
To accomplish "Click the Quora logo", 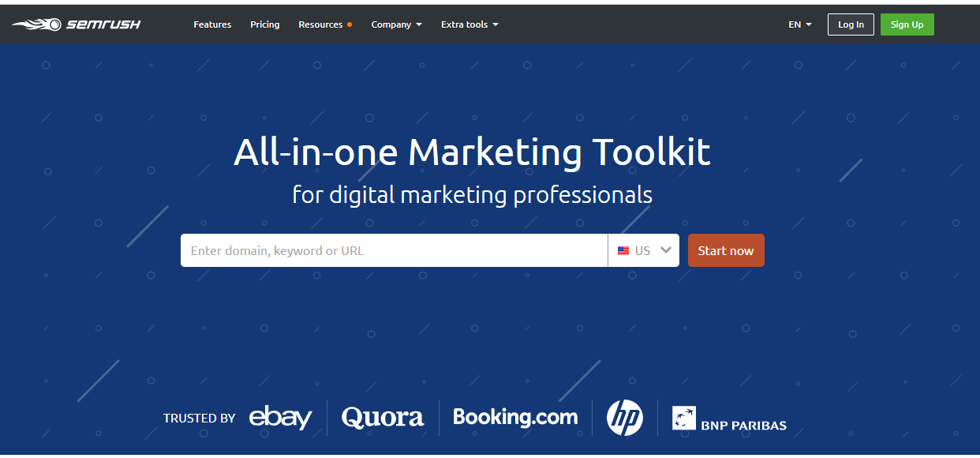I will pos(382,417).
